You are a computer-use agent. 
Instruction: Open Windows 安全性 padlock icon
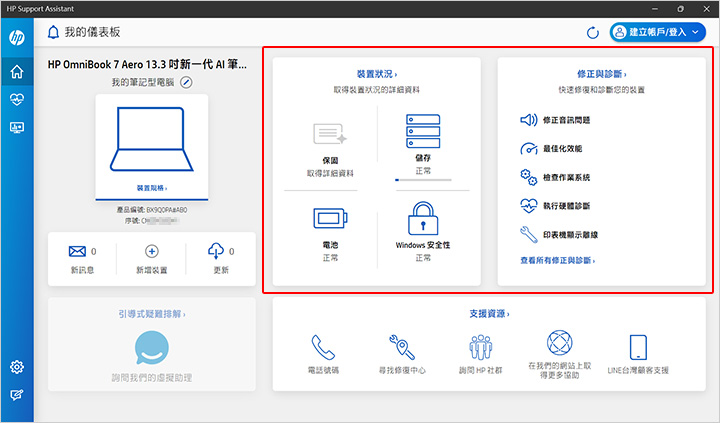click(x=423, y=219)
